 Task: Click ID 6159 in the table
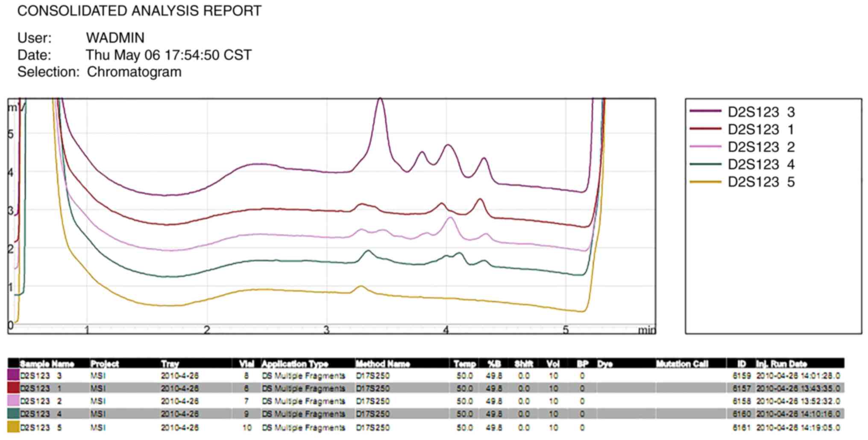pyautogui.click(x=741, y=376)
